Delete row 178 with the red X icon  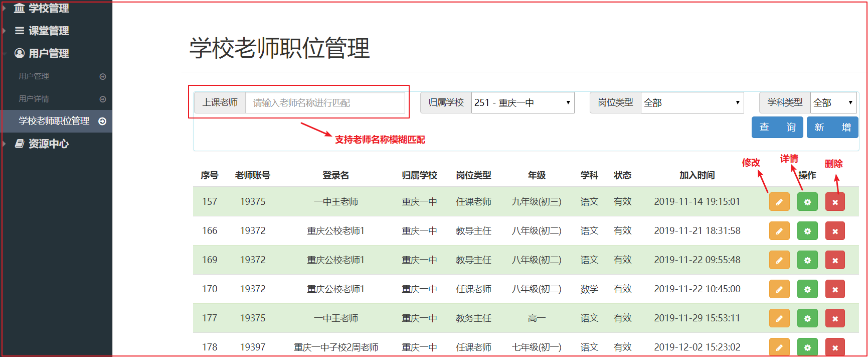(835, 347)
